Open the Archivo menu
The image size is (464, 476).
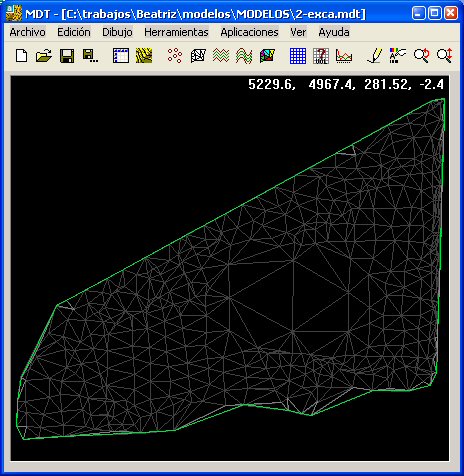pos(28,32)
